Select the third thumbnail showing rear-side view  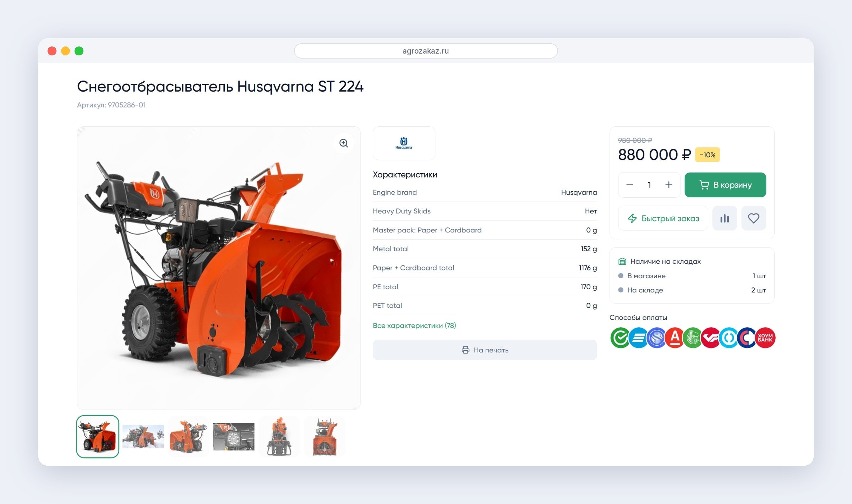[x=189, y=437]
